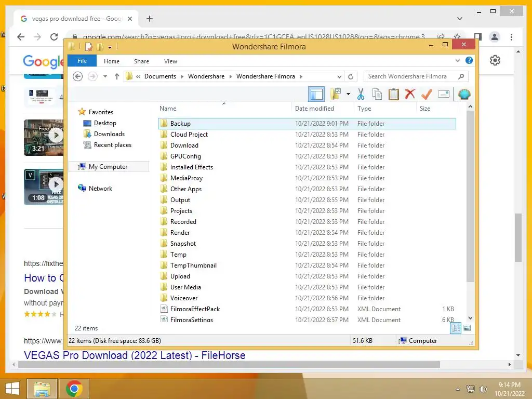Expand the Folder Options dropdown arrow

pyautogui.click(x=348, y=94)
